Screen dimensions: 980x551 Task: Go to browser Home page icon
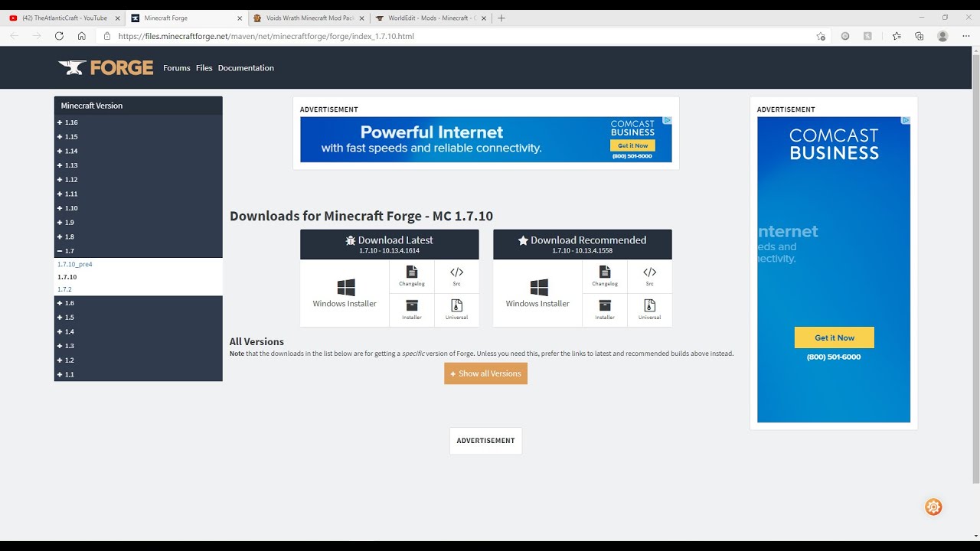[x=82, y=36]
